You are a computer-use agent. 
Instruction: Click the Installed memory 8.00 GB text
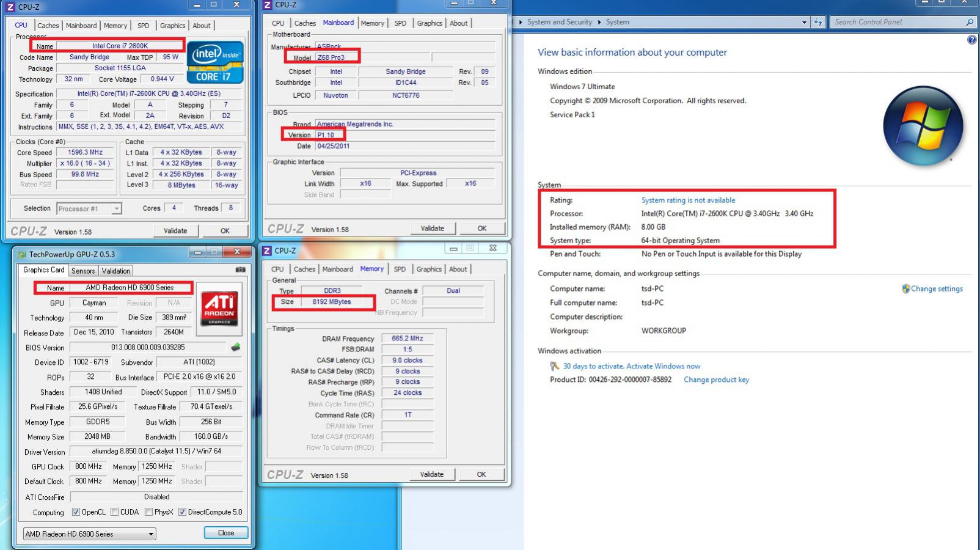tap(653, 227)
